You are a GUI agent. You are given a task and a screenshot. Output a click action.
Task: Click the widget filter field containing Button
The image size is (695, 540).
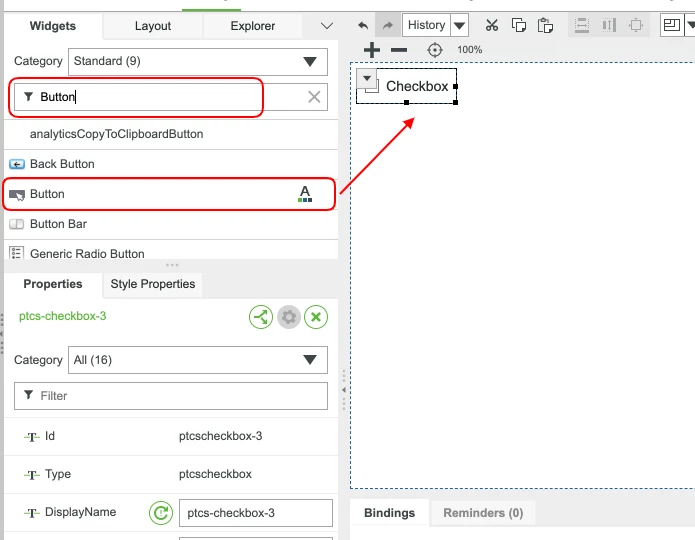(171, 97)
